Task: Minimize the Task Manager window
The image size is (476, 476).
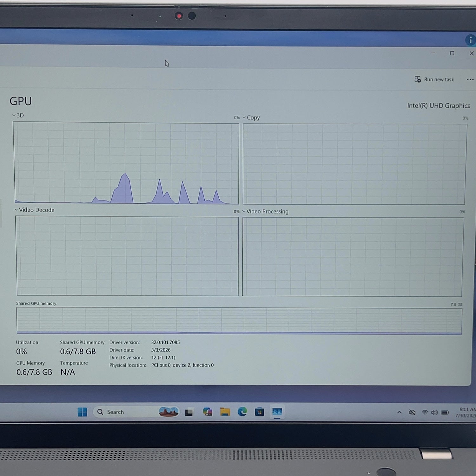Action: [x=433, y=53]
